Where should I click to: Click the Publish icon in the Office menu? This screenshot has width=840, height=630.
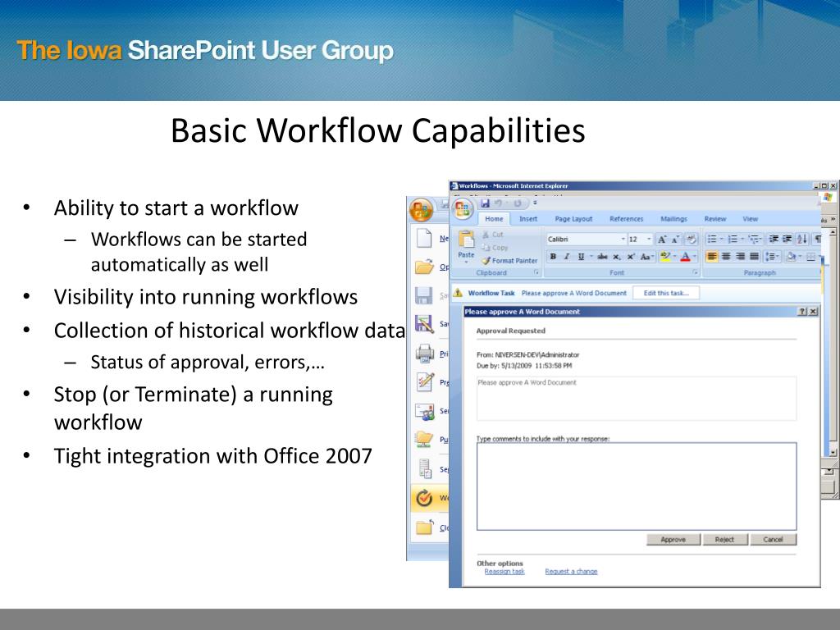424,439
